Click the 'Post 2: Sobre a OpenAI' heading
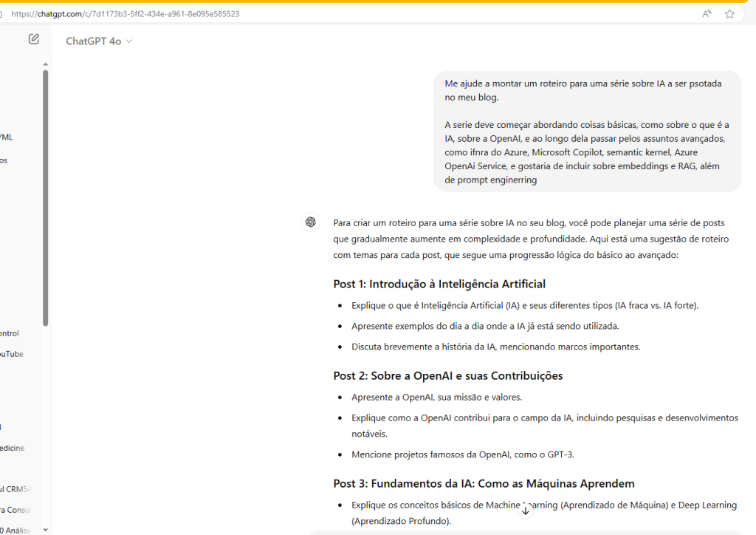The image size is (756, 535). 447,375
